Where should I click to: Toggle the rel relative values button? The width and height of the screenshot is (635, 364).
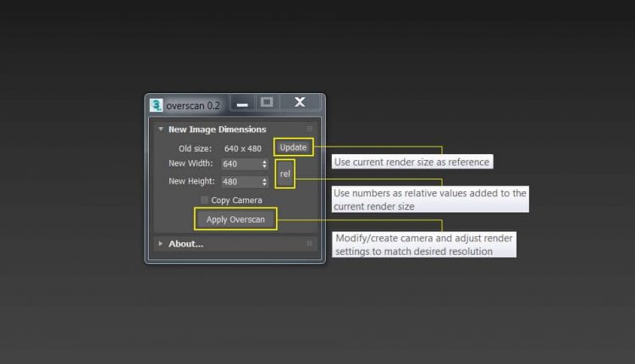click(285, 174)
